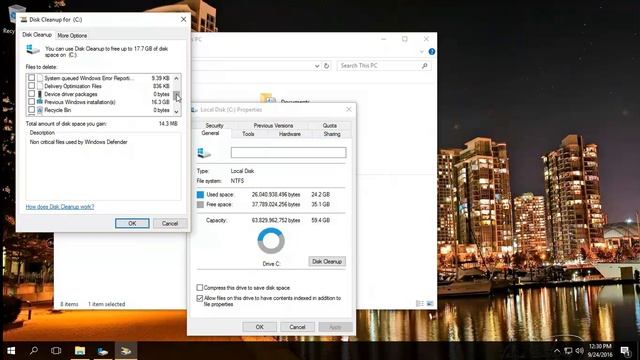Open taskbar search icon
This screenshot has height=360, width=640.
point(34,351)
